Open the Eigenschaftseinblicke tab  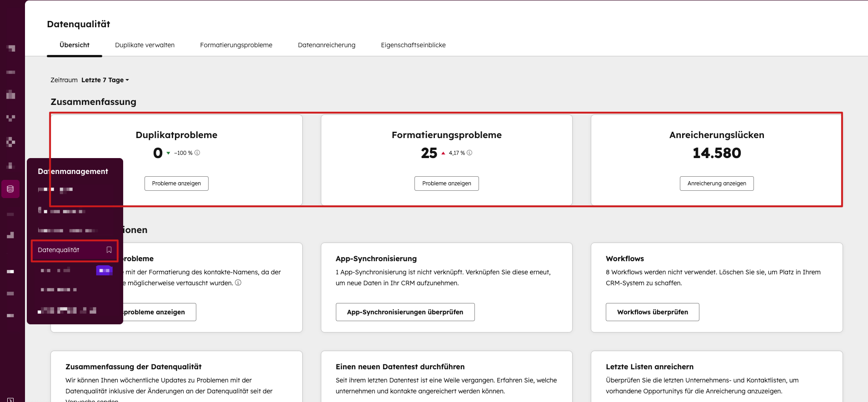(413, 45)
